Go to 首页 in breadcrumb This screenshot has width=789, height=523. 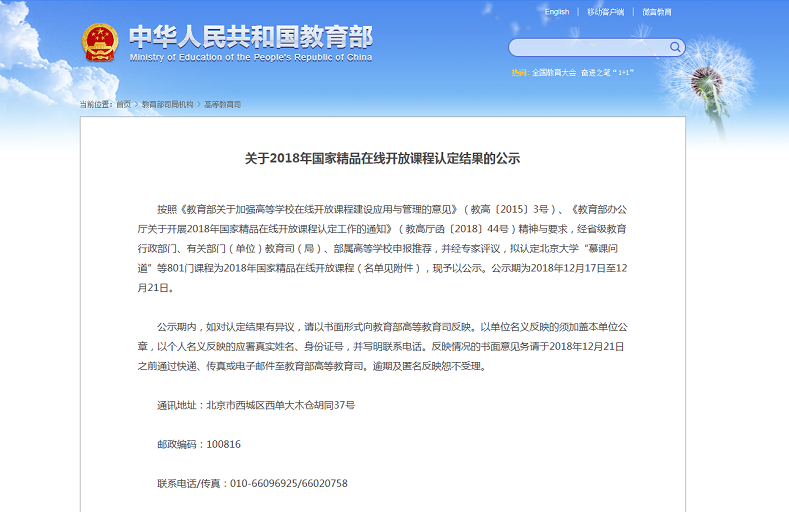123,104
